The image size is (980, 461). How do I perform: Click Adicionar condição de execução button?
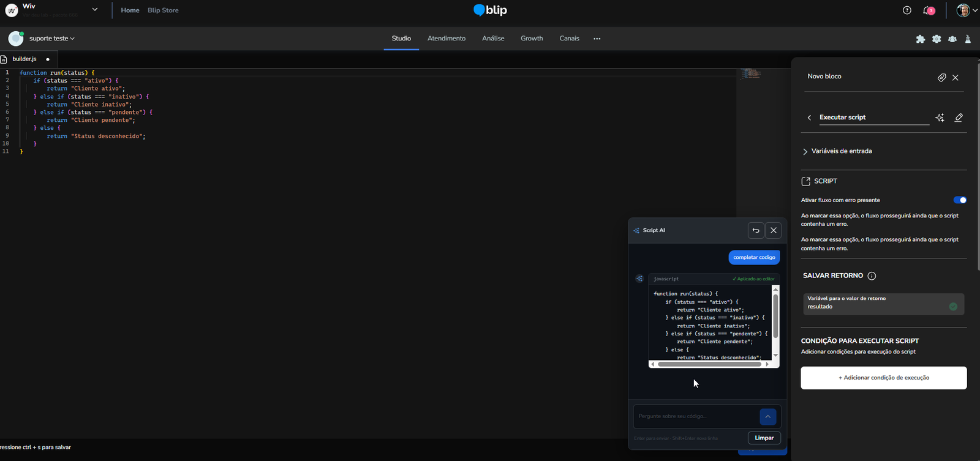(884, 378)
